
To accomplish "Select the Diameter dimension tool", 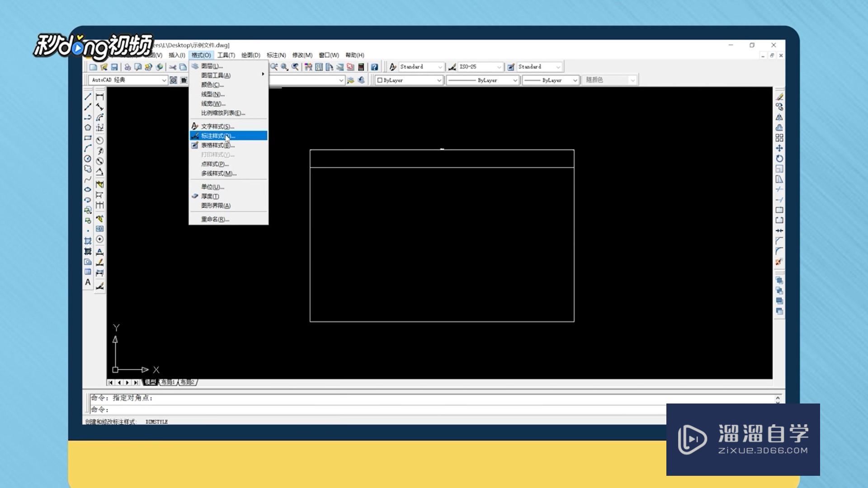I will point(100,161).
